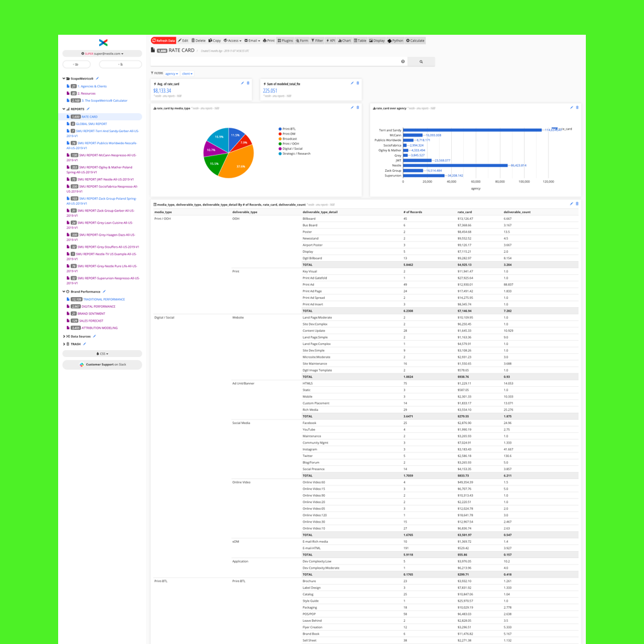The image size is (644, 644).
Task: Expand the TRASH folder
Action: 64,344
